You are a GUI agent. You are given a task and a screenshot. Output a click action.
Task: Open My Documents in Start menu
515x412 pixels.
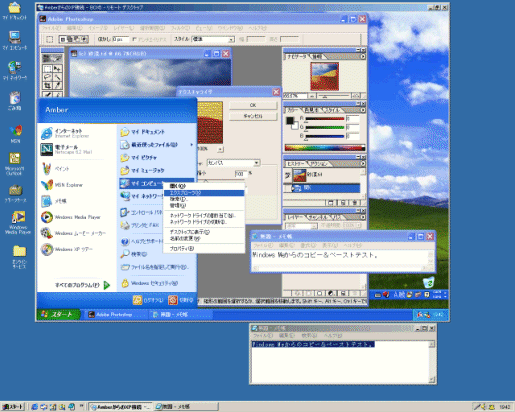[x=143, y=132]
